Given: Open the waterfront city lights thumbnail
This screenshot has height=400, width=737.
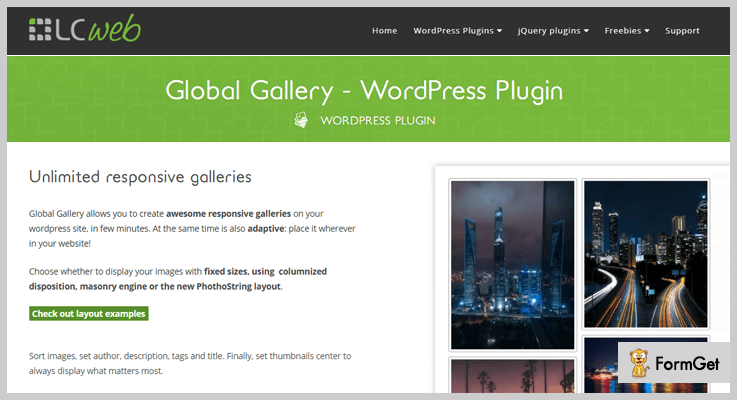Looking at the screenshot, I should tap(646, 365).
